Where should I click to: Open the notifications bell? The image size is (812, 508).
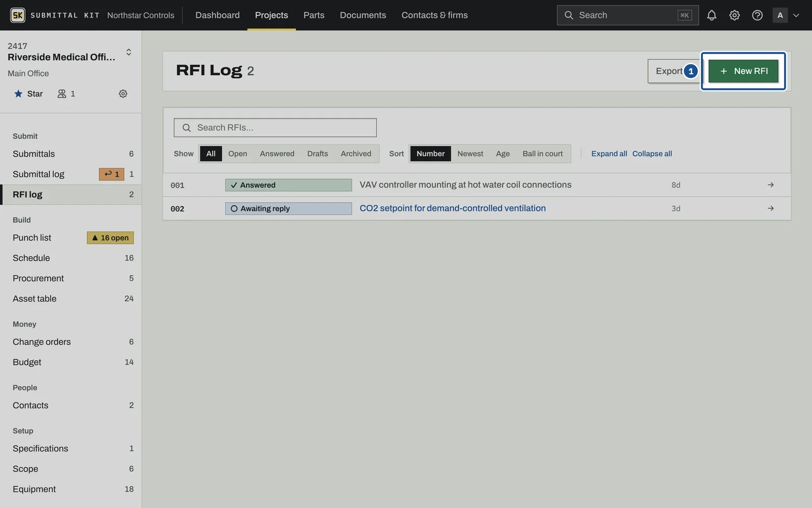pos(712,15)
